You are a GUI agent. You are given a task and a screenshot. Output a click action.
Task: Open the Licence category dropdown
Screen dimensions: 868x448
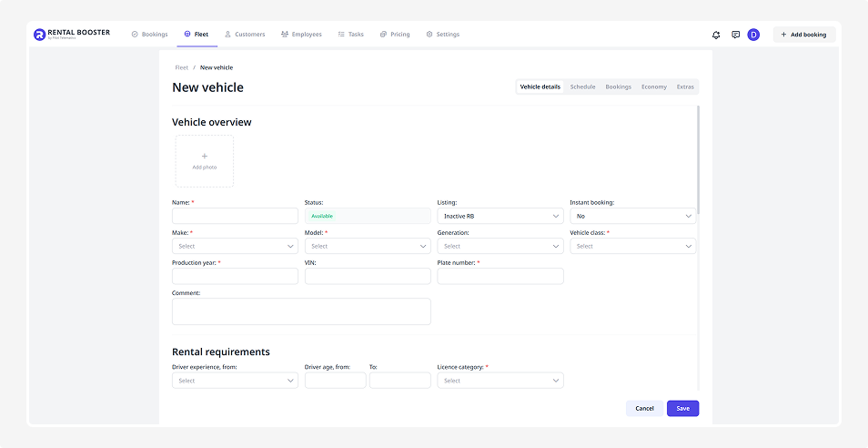500,381
